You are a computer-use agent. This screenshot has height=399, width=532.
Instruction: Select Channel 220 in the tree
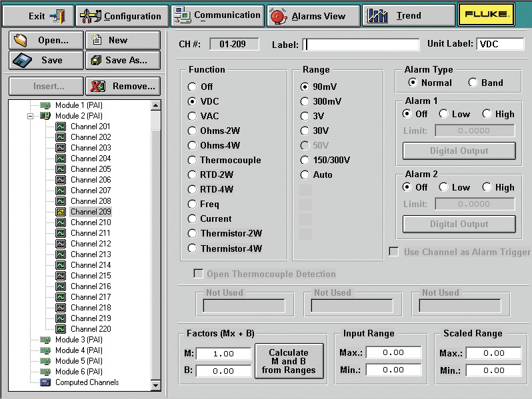point(91,329)
